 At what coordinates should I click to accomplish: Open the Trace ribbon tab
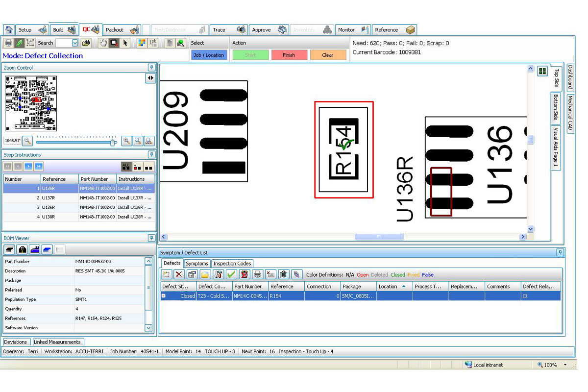pos(220,29)
